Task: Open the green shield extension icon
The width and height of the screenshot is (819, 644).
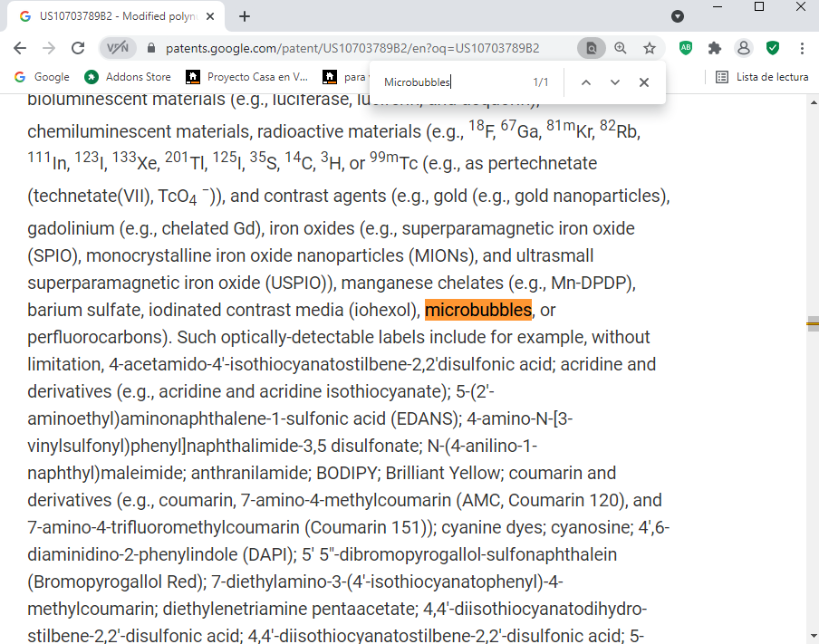Action: point(773,48)
